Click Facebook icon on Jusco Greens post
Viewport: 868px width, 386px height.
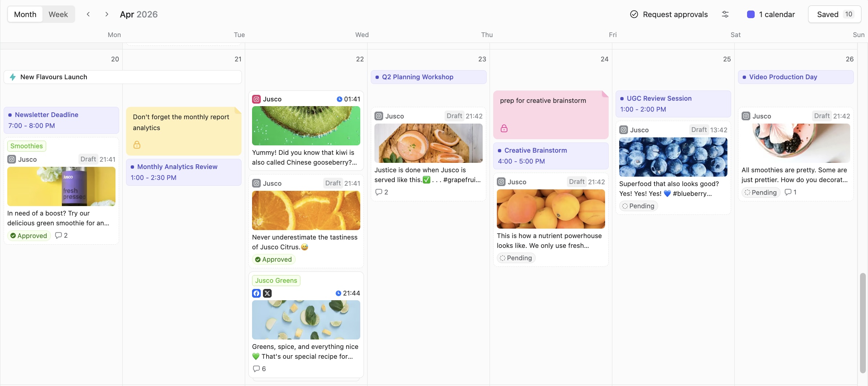click(x=256, y=293)
